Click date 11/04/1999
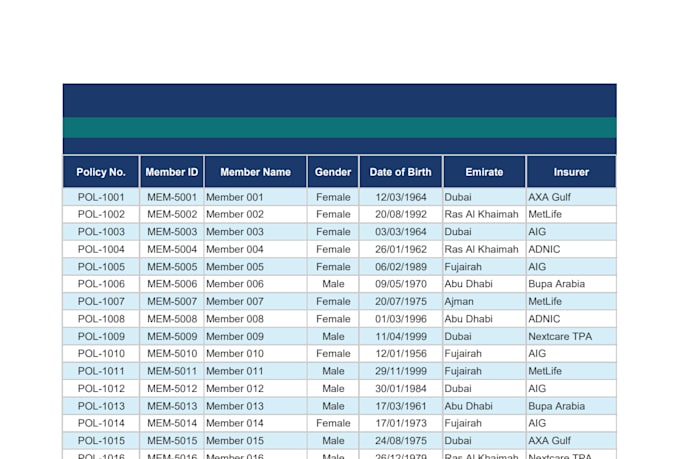This screenshot has width=680, height=459. coord(401,336)
